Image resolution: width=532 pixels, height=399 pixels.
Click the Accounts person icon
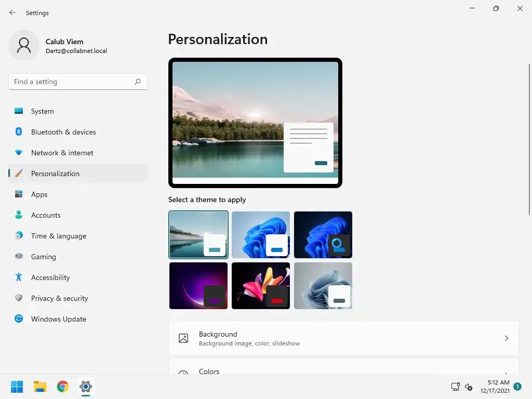click(19, 215)
